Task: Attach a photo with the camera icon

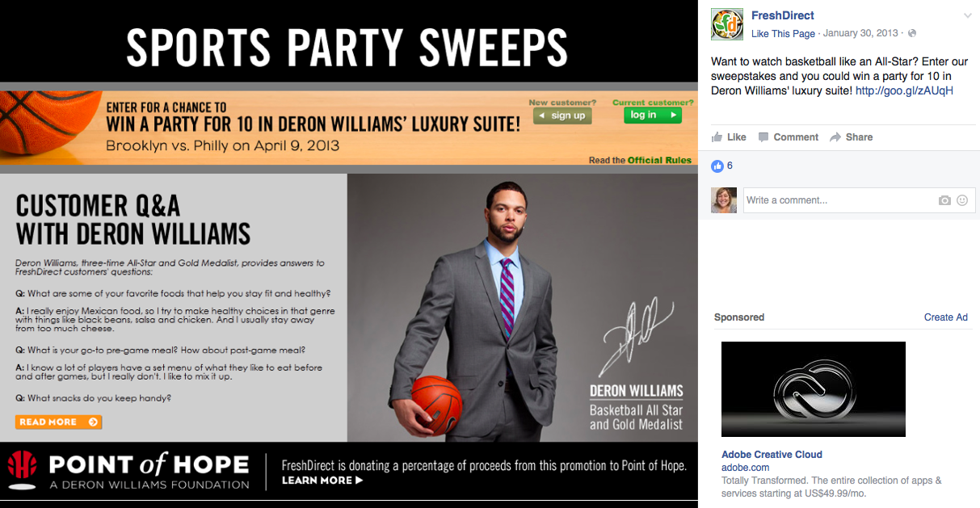Action: point(944,200)
